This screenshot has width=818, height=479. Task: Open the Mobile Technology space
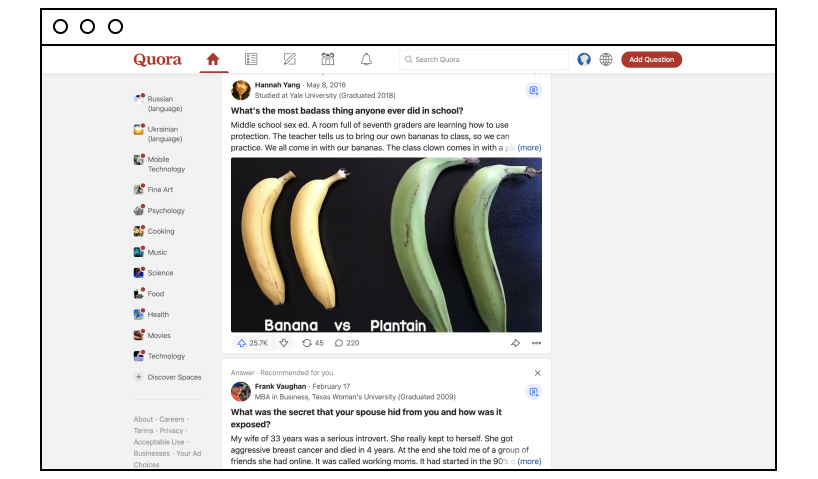160,164
